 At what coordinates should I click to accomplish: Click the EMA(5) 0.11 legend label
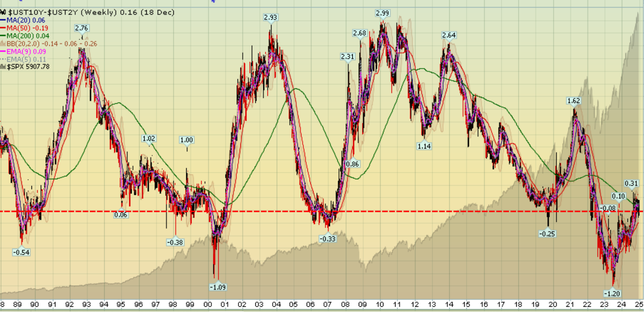point(26,59)
